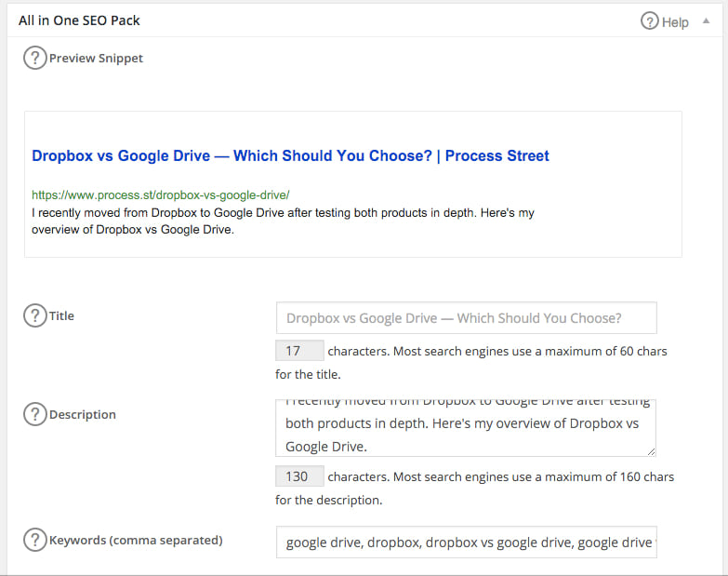Viewport: 728px width, 576px height.
Task: Click the title character count box showing 17
Action: coord(299,351)
